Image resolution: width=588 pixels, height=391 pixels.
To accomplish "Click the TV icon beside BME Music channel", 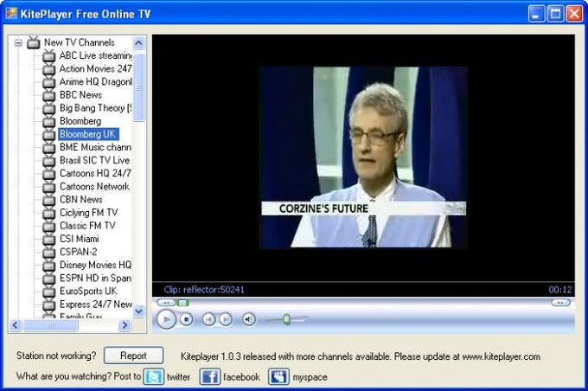I will pyautogui.click(x=48, y=147).
